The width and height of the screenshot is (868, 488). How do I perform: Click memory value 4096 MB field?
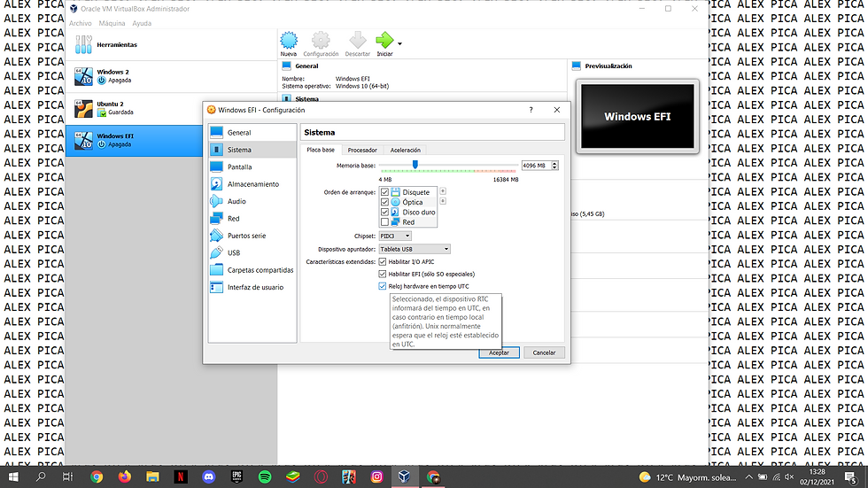pyautogui.click(x=536, y=166)
